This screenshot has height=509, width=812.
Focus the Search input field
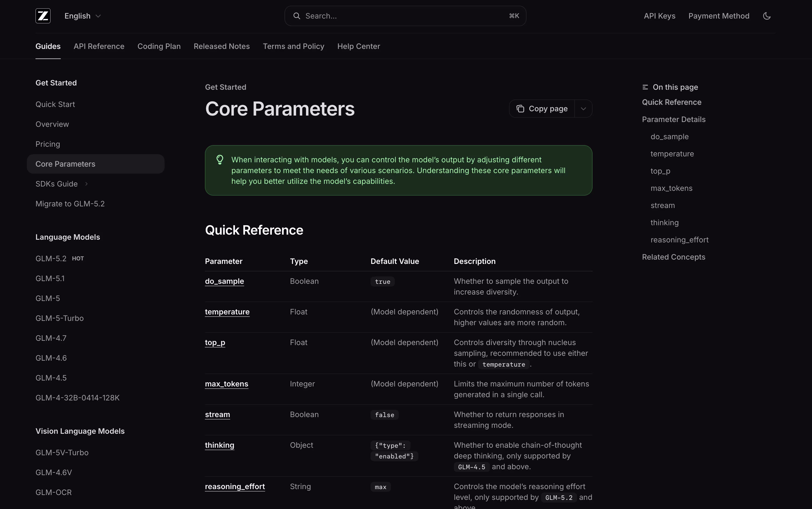405,16
